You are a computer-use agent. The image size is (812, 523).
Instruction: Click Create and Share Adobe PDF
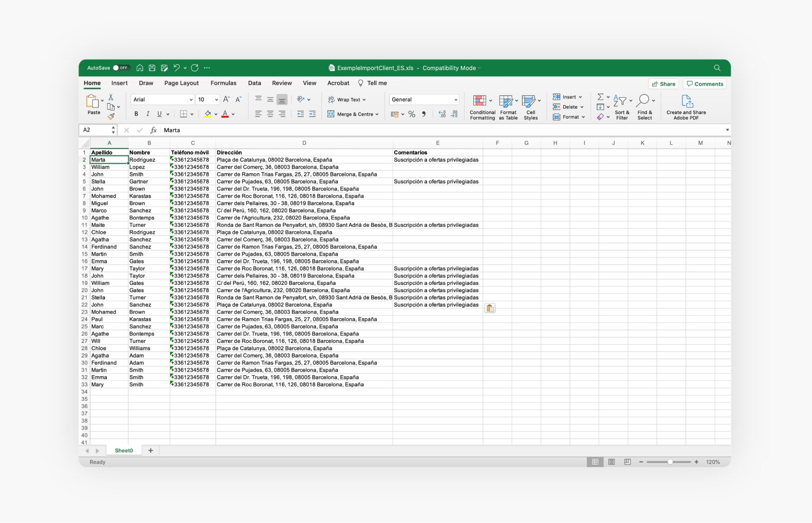coord(686,107)
